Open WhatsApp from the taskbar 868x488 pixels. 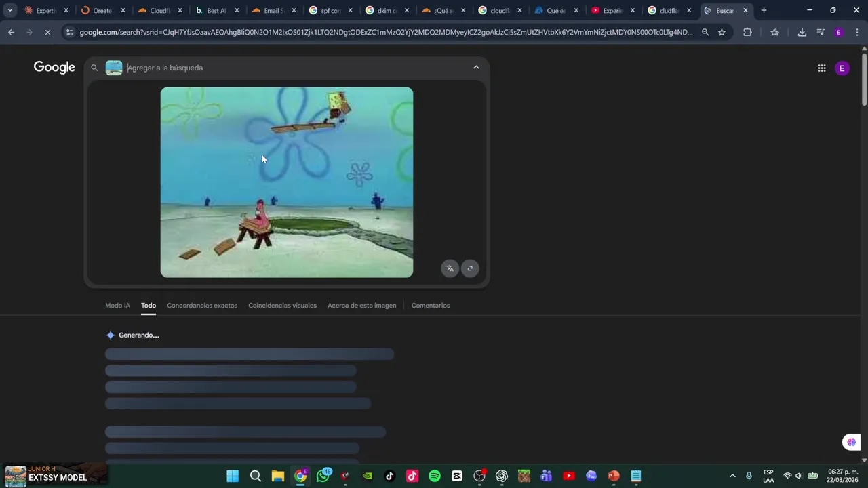(x=323, y=476)
